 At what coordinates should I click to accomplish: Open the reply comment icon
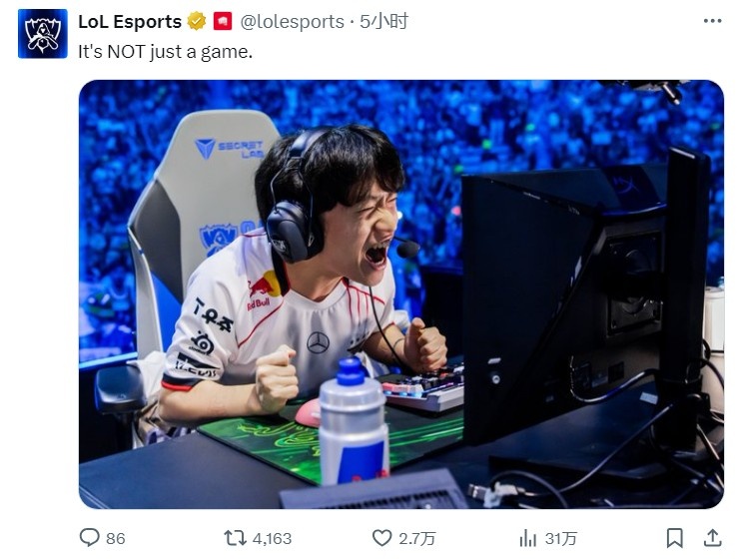point(89,538)
